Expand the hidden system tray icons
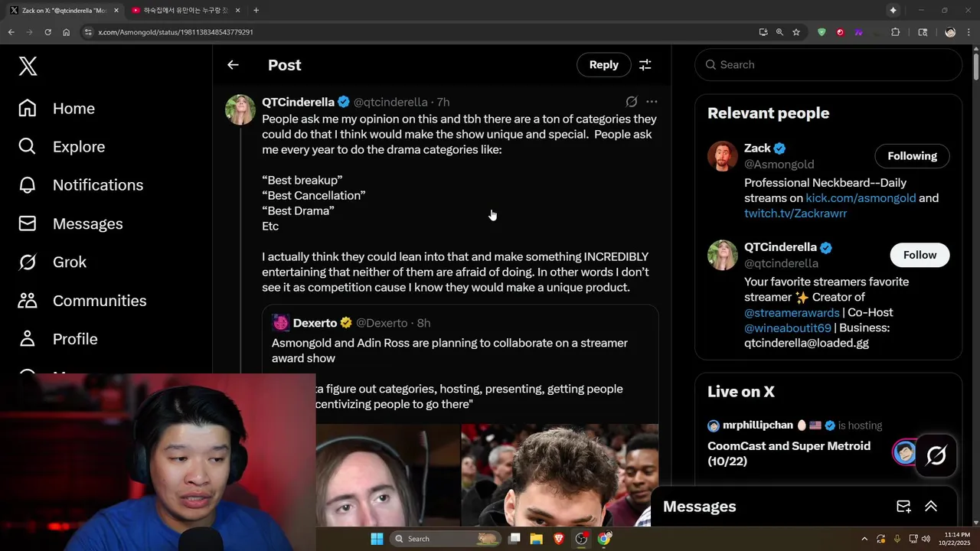The height and width of the screenshot is (551, 980). coord(864,539)
